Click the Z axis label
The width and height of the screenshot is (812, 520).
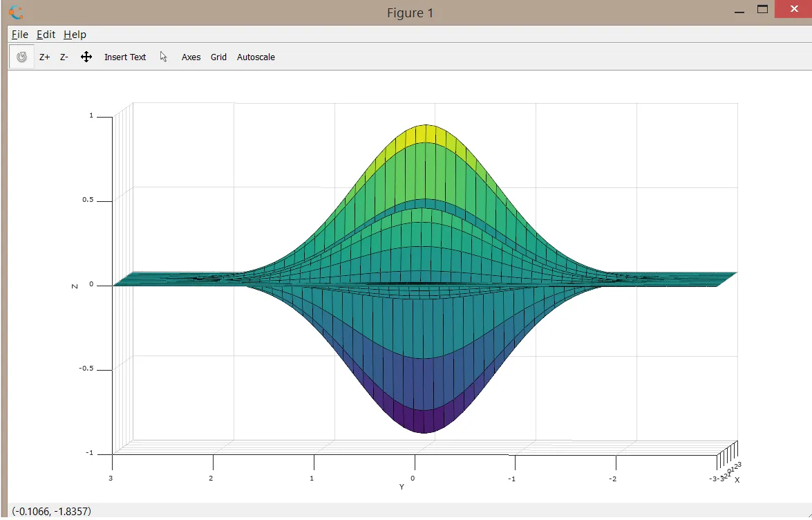(x=75, y=286)
